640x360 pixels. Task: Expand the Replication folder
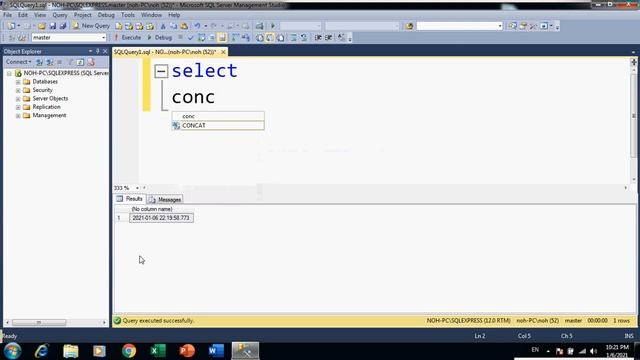click(18, 107)
